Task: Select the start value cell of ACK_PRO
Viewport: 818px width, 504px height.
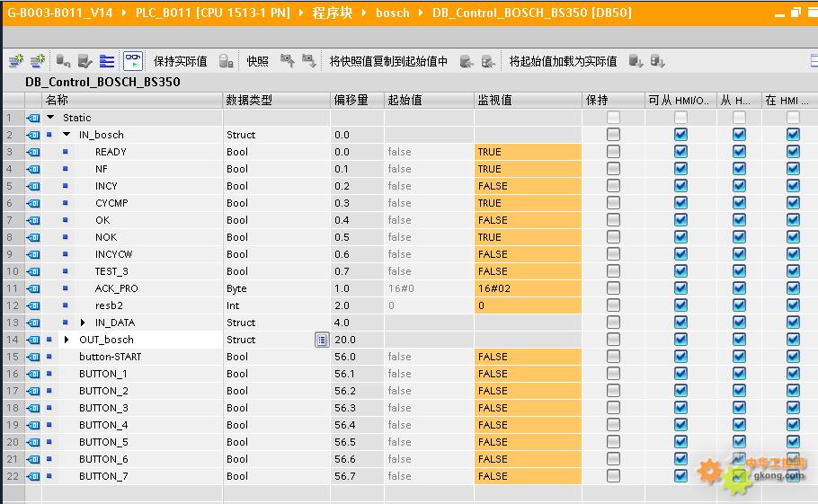Action: point(430,288)
